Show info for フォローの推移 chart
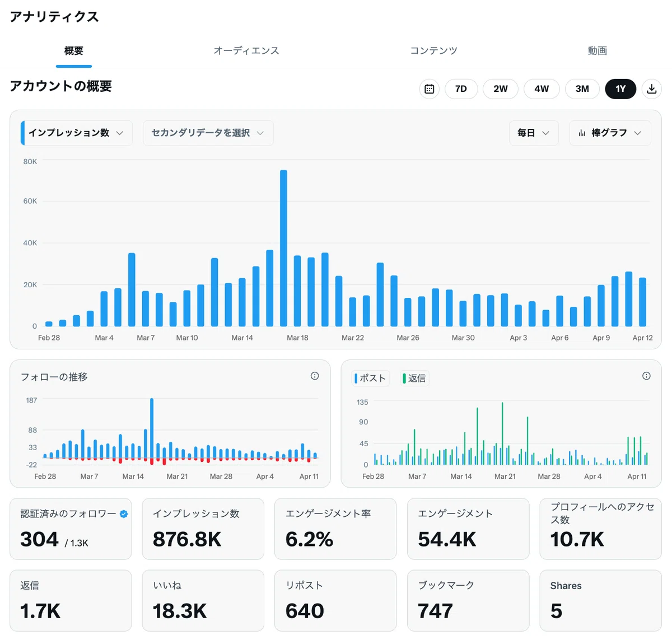The width and height of the screenshot is (672, 640). coord(315,376)
